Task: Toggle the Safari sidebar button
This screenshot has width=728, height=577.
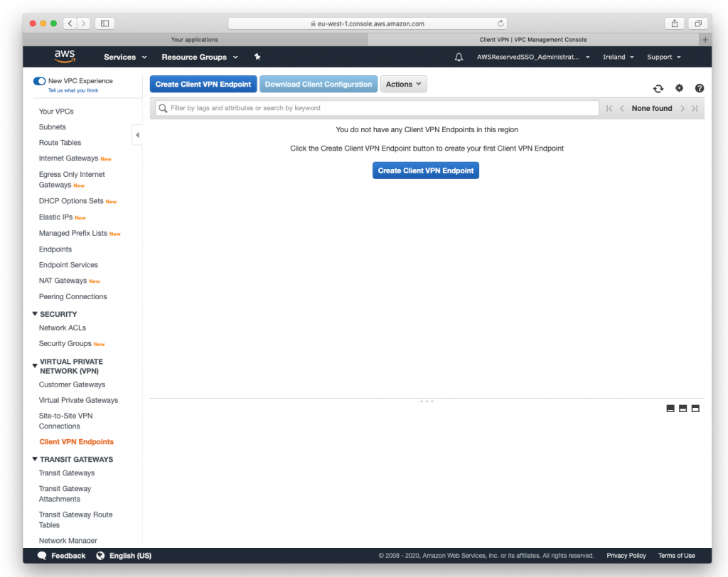Action: (105, 23)
